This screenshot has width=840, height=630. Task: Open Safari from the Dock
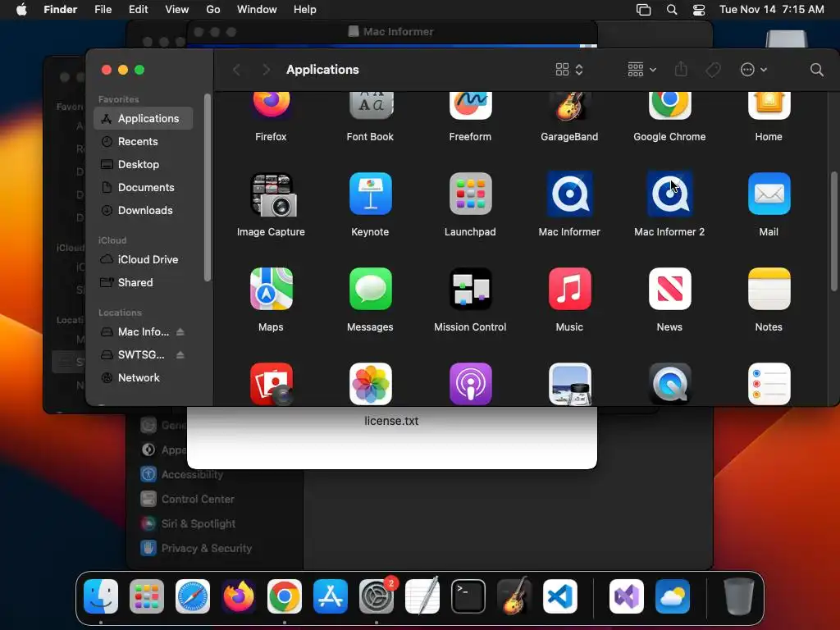tap(193, 596)
